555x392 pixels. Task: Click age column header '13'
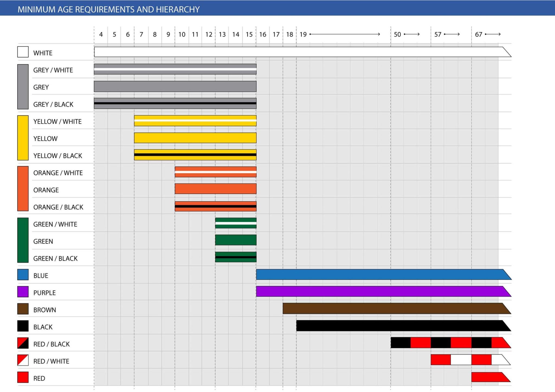point(222,34)
